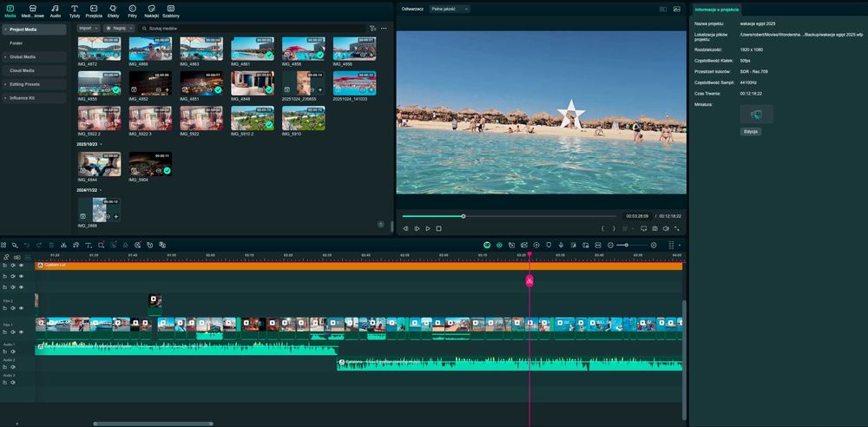Select the IMG_4872 media thumbnail

(x=99, y=49)
